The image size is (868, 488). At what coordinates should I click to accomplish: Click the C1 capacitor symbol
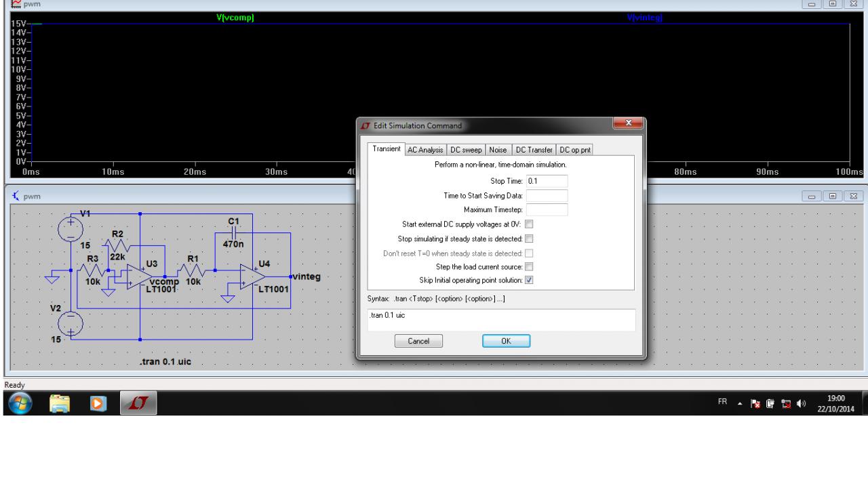tap(233, 232)
